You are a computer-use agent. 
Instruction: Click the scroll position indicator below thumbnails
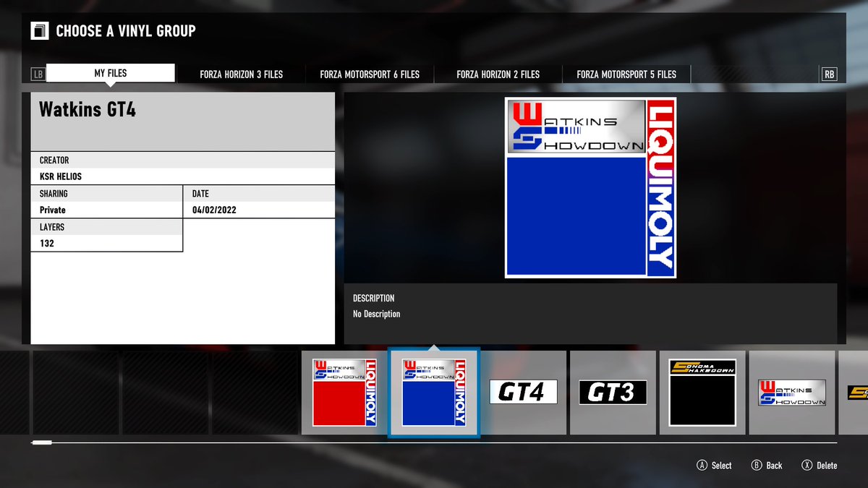click(42, 442)
